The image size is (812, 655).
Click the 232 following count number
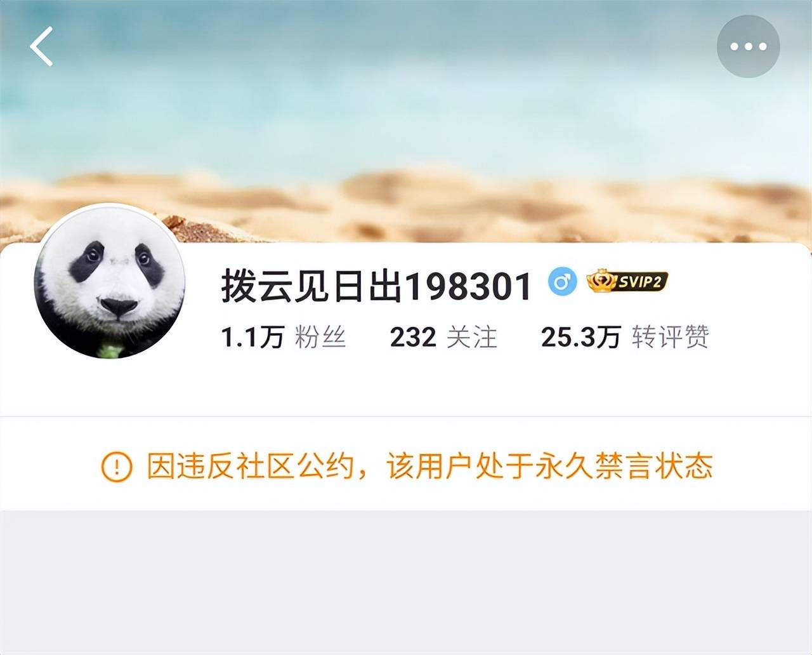tap(413, 337)
